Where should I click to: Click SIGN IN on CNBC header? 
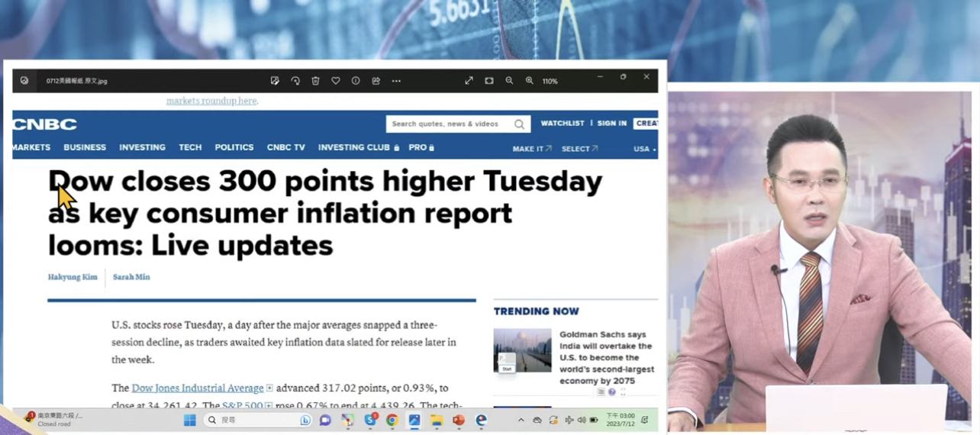pyautogui.click(x=612, y=123)
